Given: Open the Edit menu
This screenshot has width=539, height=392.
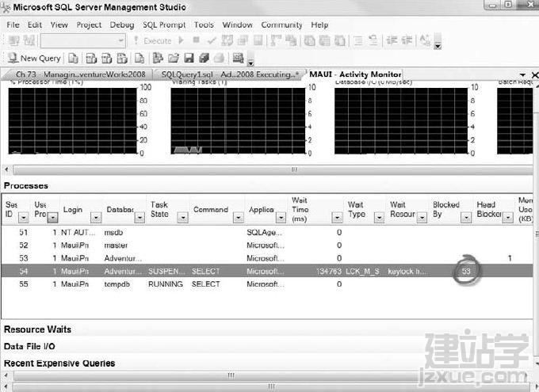Looking at the screenshot, I should pyautogui.click(x=35, y=25).
